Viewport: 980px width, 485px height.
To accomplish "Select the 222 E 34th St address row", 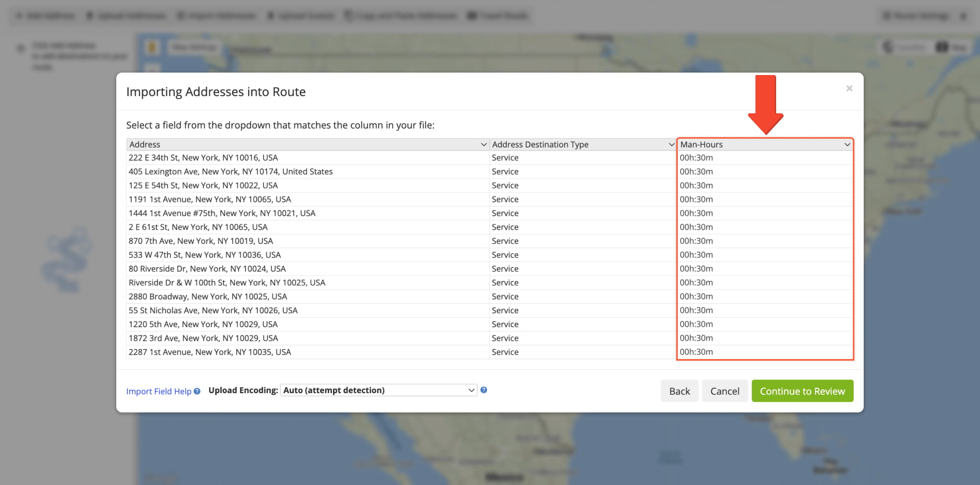I will pyautogui.click(x=203, y=158).
